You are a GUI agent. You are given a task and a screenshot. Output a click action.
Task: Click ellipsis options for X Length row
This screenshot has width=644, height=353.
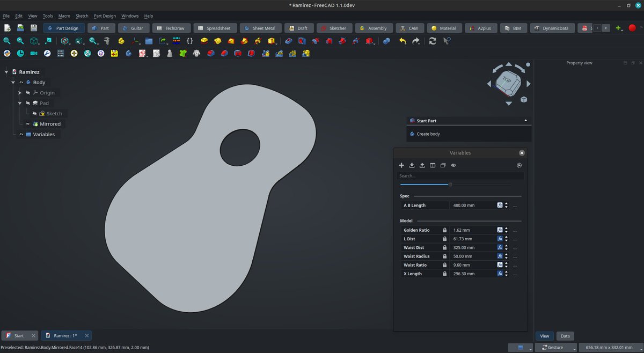click(515, 274)
